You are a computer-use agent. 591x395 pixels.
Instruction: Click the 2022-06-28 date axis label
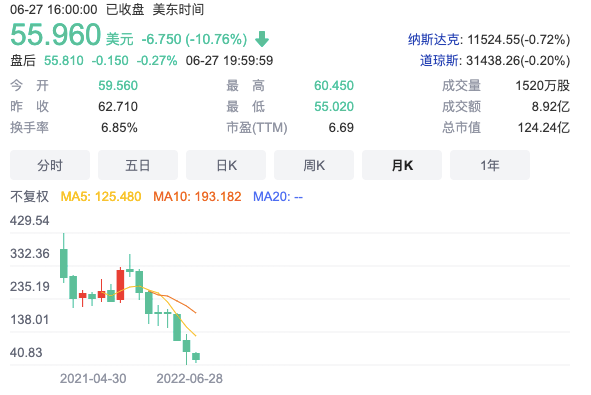click(190, 378)
